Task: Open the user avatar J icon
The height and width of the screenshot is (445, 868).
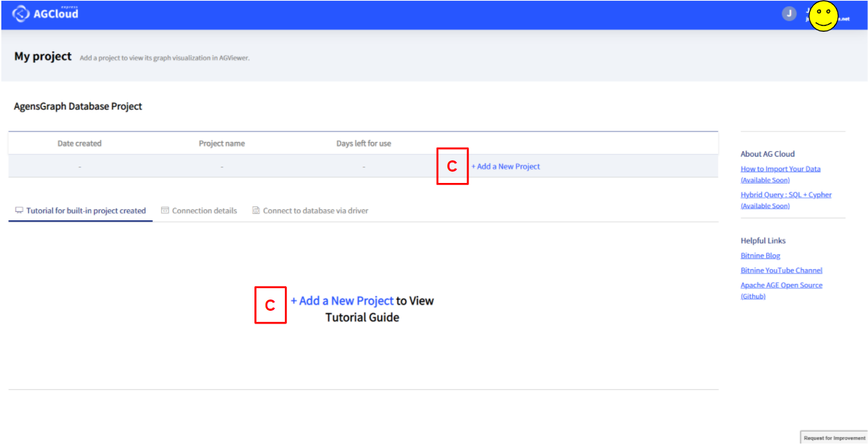Action: [789, 13]
